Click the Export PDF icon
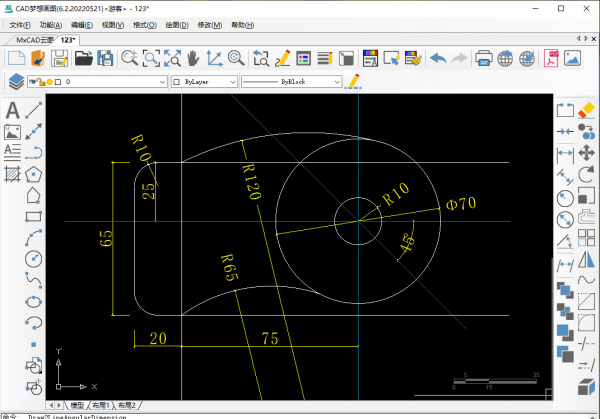Image resolution: width=600 pixels, height=419 pixels. coord(549,58)
